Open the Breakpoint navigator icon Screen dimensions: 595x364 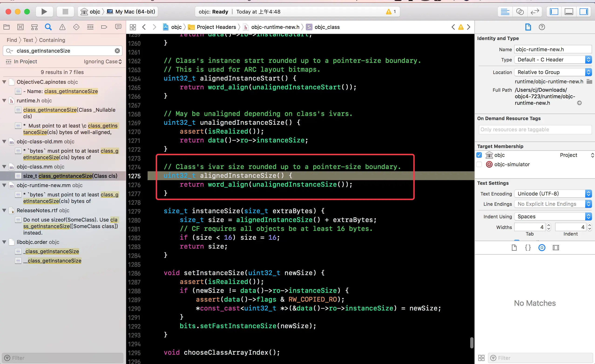click(104, 27)
